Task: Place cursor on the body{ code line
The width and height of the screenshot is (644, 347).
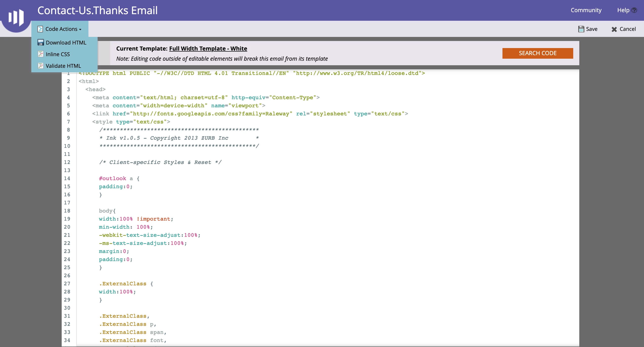Action: coord(107,211)
